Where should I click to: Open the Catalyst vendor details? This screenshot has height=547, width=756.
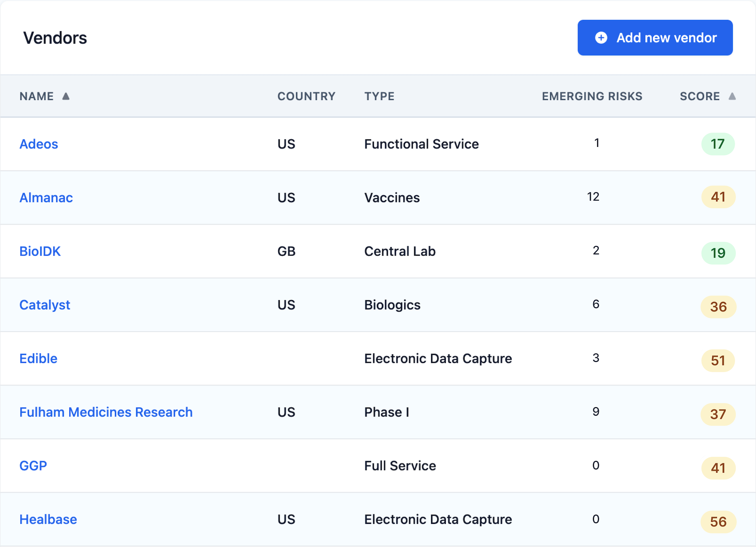point(45,305)
